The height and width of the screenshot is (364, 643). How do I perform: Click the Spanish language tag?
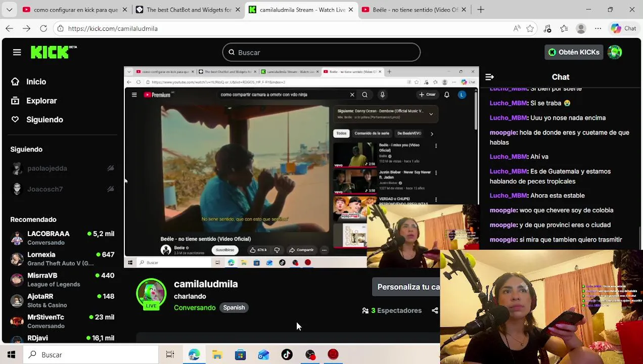point(234,307)
